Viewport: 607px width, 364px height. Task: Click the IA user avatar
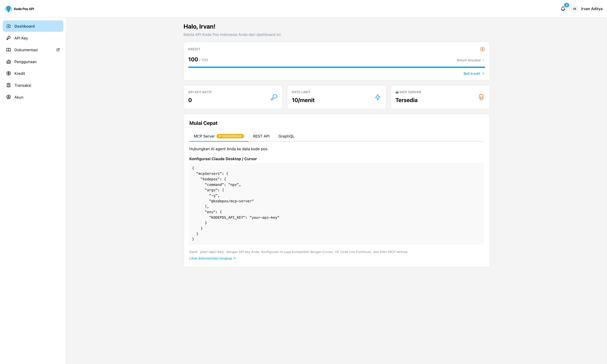[574, 9]
